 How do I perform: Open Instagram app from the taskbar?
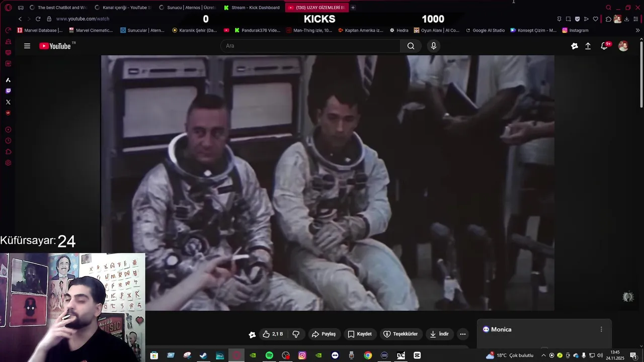pyautogui.click(x=302, y=355)
